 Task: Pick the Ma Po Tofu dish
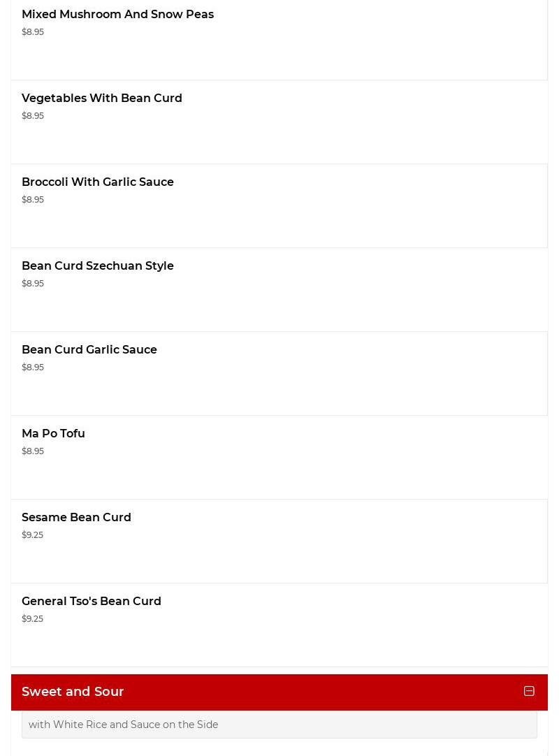pyautogui.click(x=53, y=434)
